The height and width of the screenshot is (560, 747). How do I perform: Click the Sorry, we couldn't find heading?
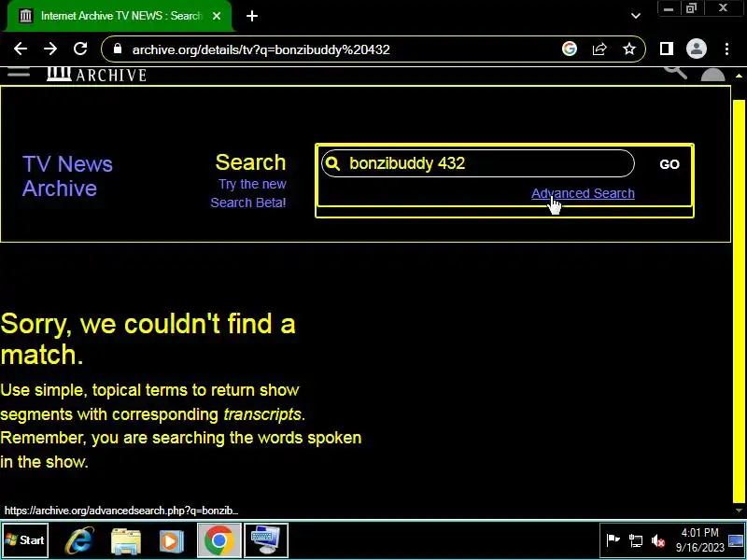tap(148, 339)
